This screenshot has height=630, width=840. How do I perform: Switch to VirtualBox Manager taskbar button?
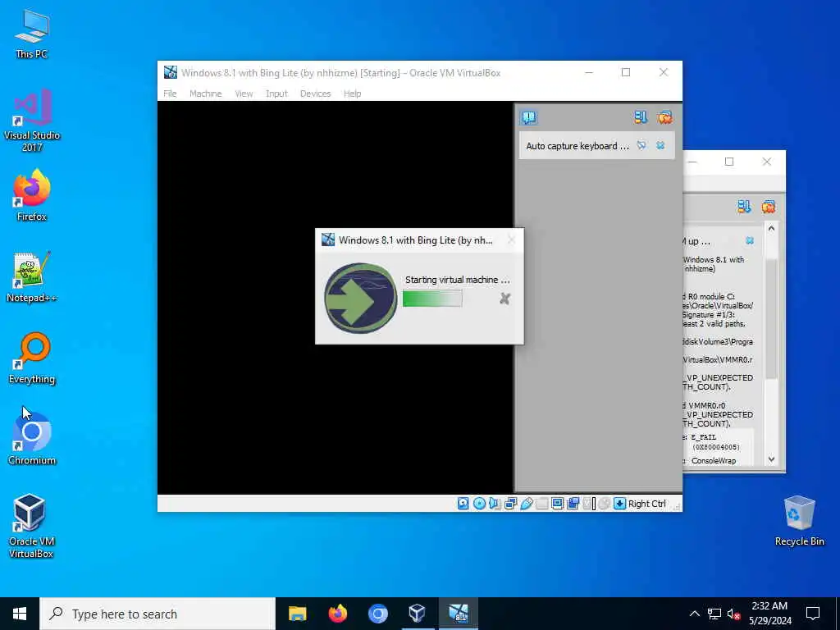418,614
